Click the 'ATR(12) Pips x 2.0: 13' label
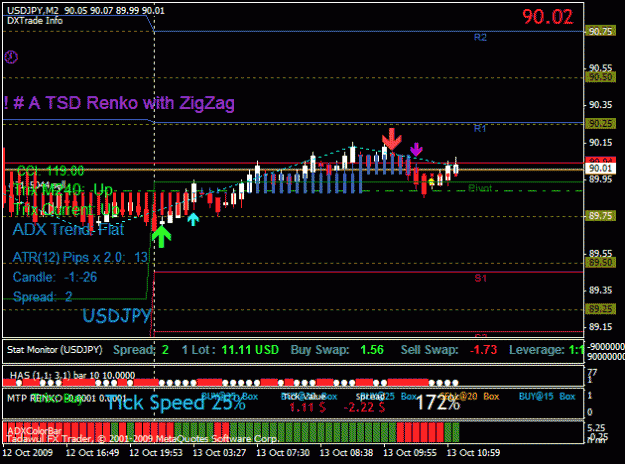This screenshot has height=464, width=625. pos(80,258)
